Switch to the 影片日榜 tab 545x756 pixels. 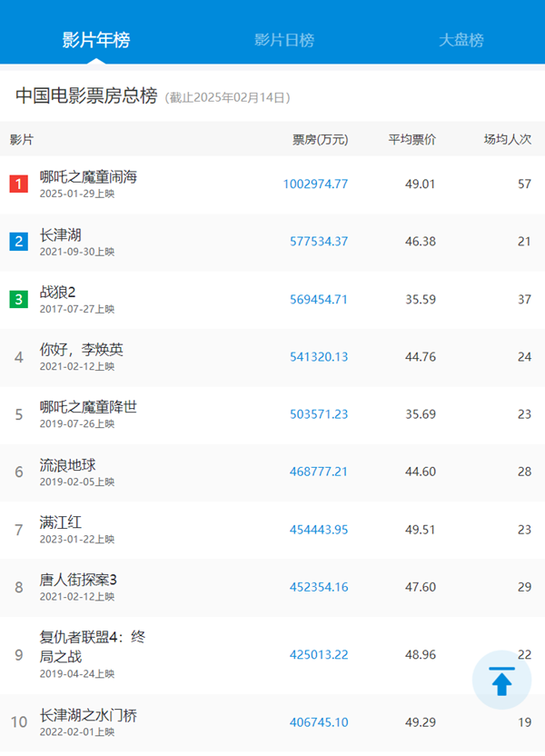[x=284, y=40]
